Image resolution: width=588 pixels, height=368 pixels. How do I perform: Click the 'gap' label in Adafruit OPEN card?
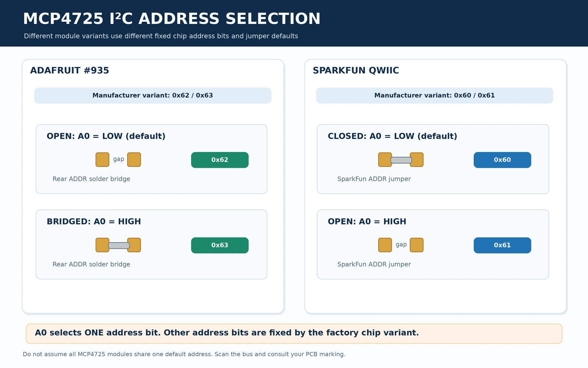[118, 159]
